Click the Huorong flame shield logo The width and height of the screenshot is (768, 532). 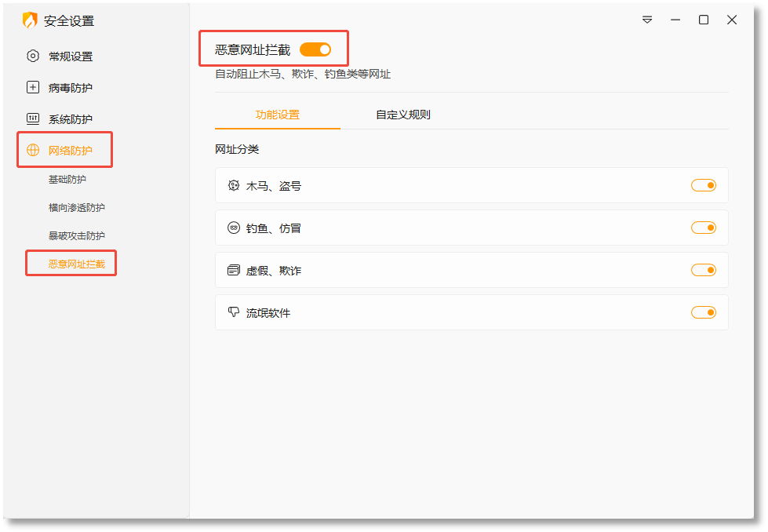coord(30,20)
